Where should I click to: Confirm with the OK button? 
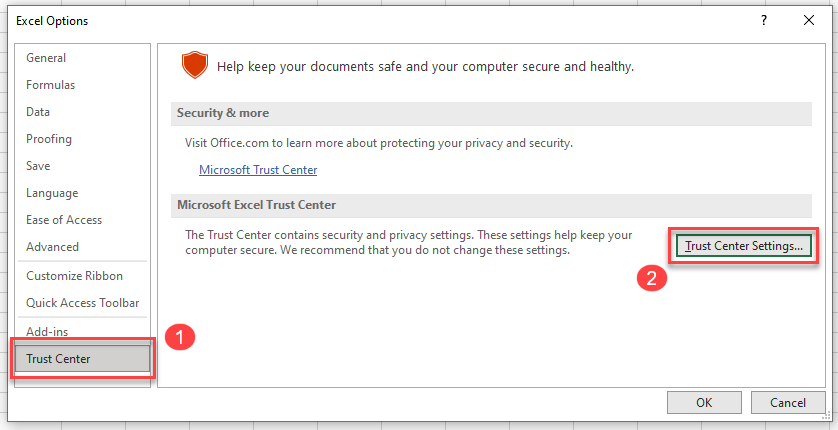(x=703, y=403)
